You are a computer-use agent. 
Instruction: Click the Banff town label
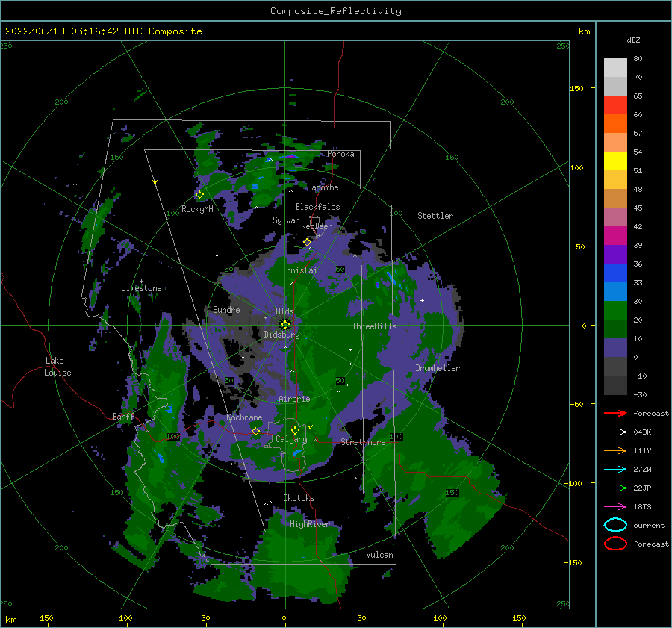click(123, 416)
